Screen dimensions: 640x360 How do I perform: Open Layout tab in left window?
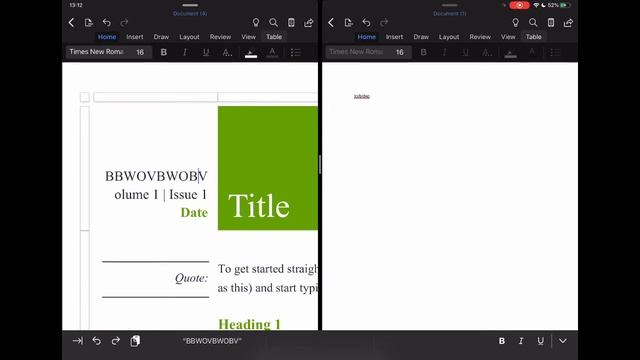189,37
